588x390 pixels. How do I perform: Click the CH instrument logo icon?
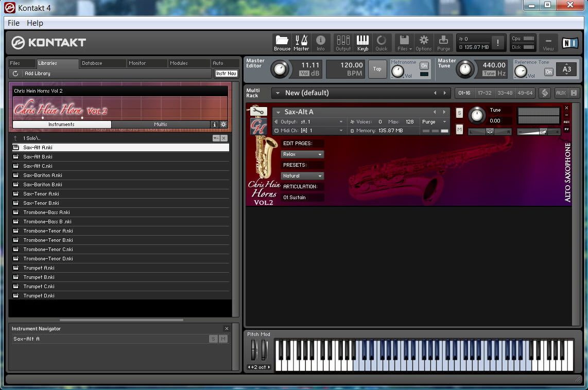258,126
